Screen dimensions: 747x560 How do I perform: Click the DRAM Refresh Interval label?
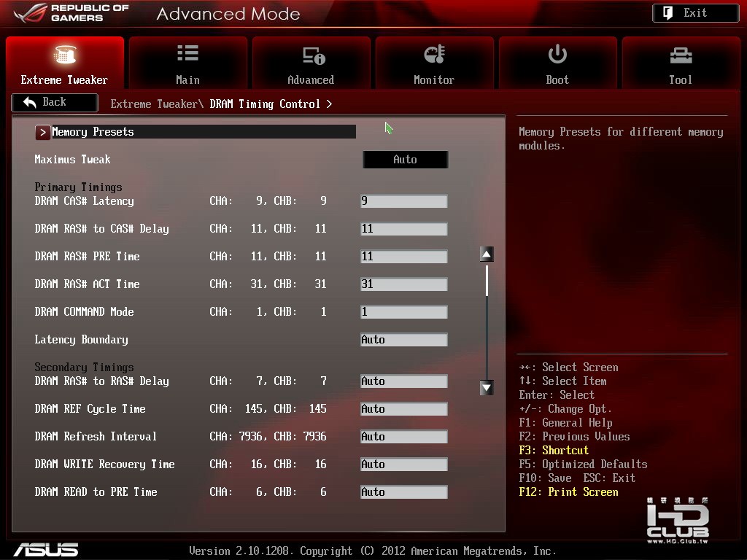click(96, 437)
